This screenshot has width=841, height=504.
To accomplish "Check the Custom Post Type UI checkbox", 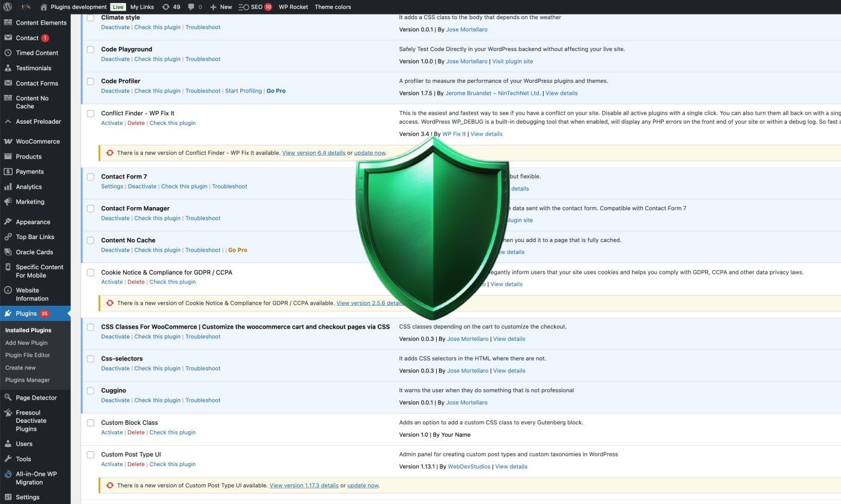I will (91, 455).
